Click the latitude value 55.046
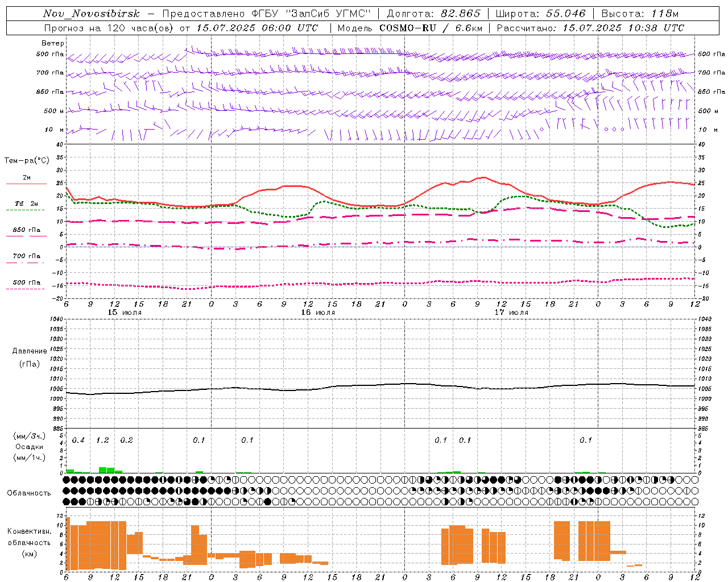This screenshot has width=728, height=582. click(566, 14)
